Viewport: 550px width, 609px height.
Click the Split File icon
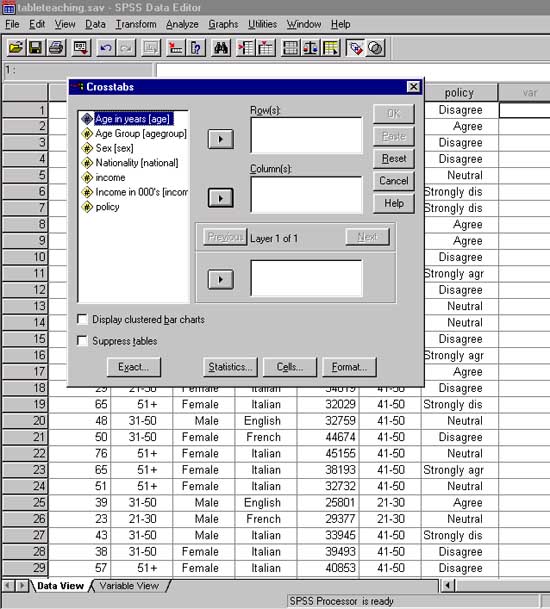(290, 48)
